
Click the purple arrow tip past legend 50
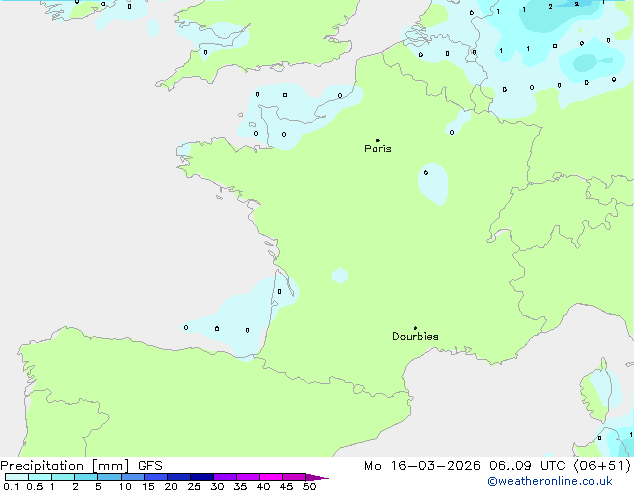pos(317,477)
